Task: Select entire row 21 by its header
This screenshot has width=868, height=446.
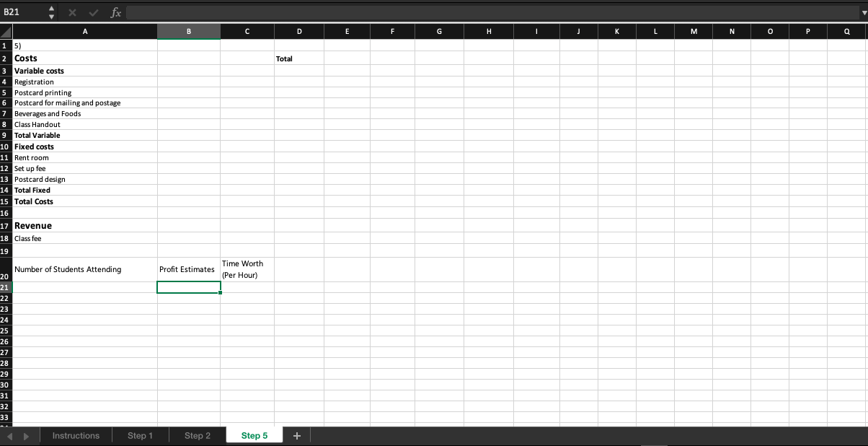Action: pos(6,287)
